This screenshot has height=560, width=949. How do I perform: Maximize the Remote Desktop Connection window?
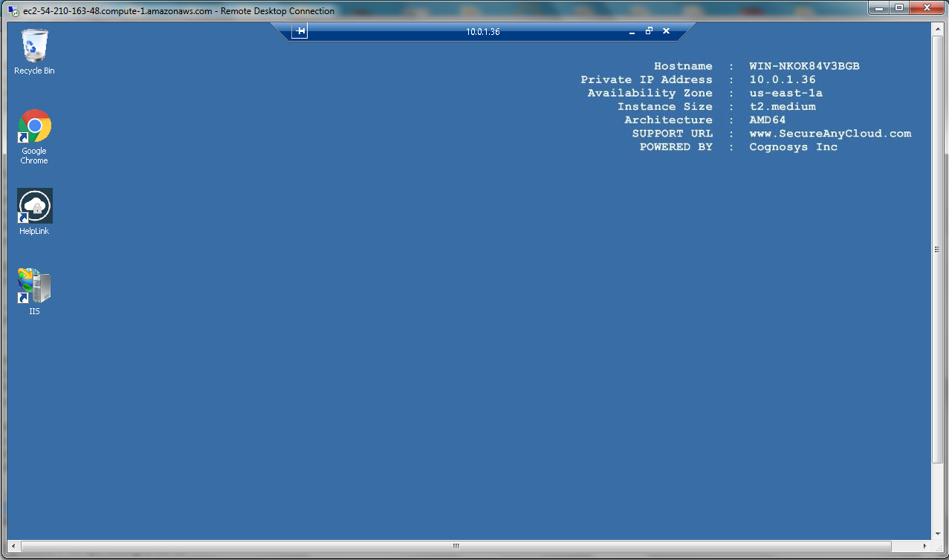click(x=899, y=8)
